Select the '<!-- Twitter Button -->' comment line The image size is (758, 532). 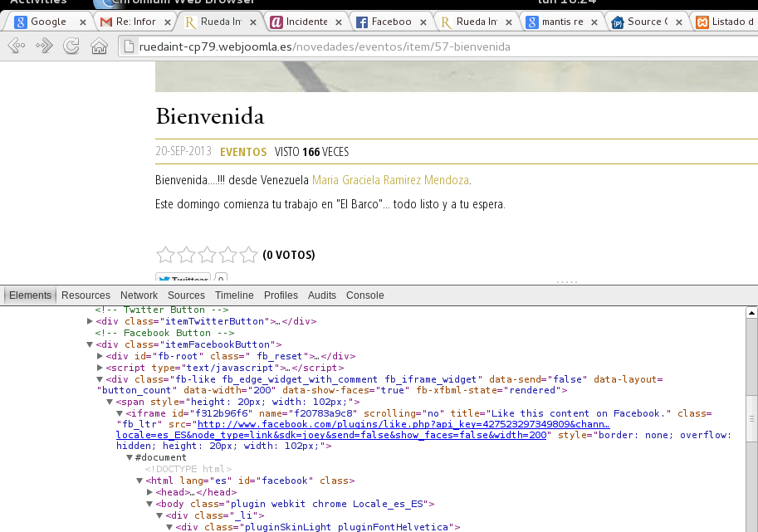tap(162, 310)
